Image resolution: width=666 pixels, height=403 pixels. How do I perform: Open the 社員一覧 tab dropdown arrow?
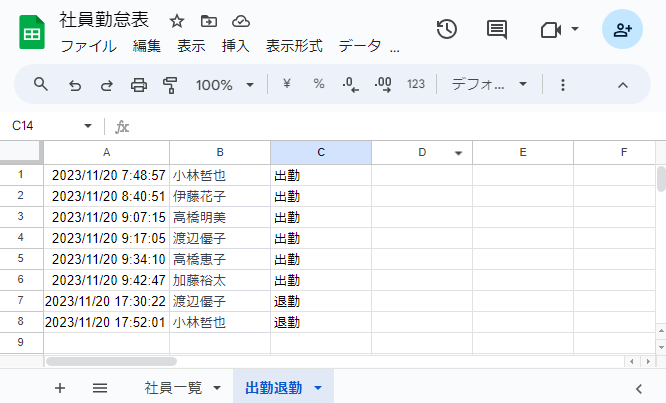click(217, 388)
